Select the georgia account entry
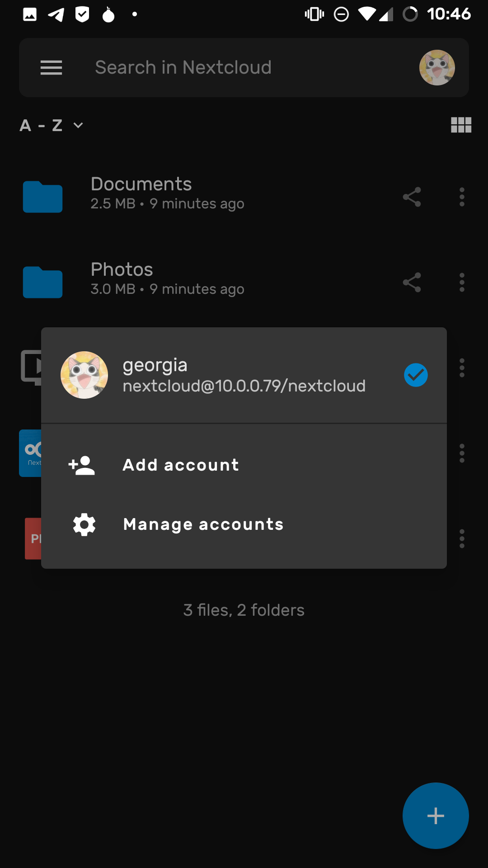Image resolution: width=488 pixels, height=868 pixels. (x=244, y=375)
